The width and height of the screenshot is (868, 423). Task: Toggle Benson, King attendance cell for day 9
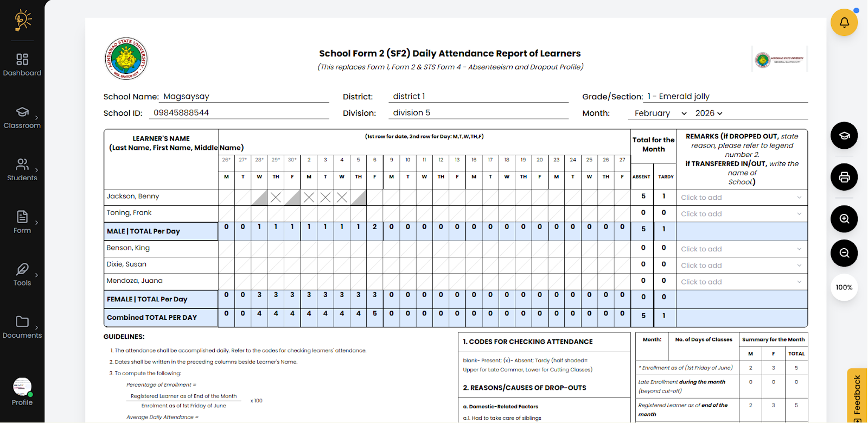(391, 249)
